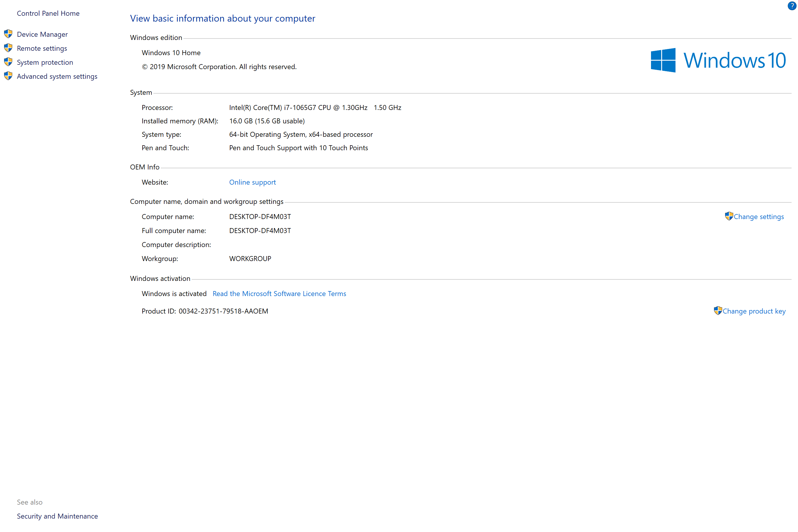Click shield icon next to Change settings

click(x=729, y=216)
